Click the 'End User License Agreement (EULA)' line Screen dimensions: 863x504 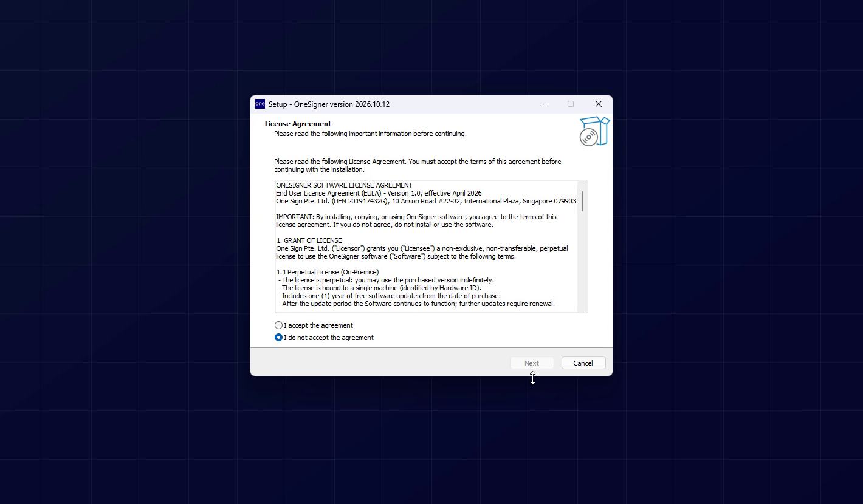pos(379,193)
